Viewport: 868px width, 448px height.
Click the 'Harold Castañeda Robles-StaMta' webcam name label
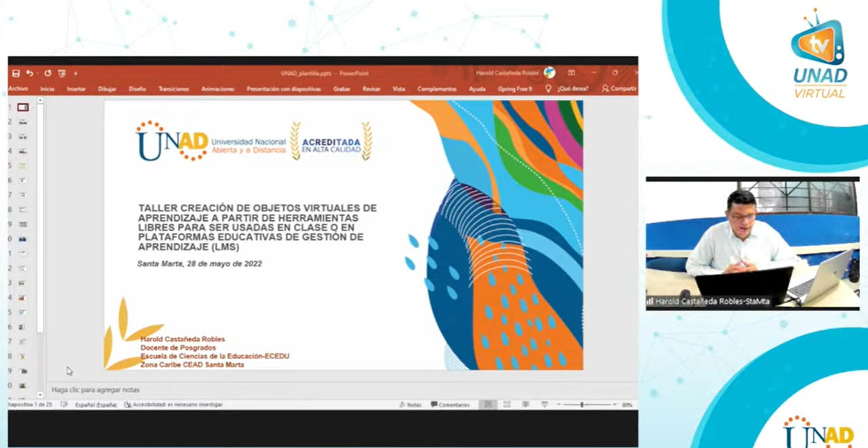click(x=712, y=301)
